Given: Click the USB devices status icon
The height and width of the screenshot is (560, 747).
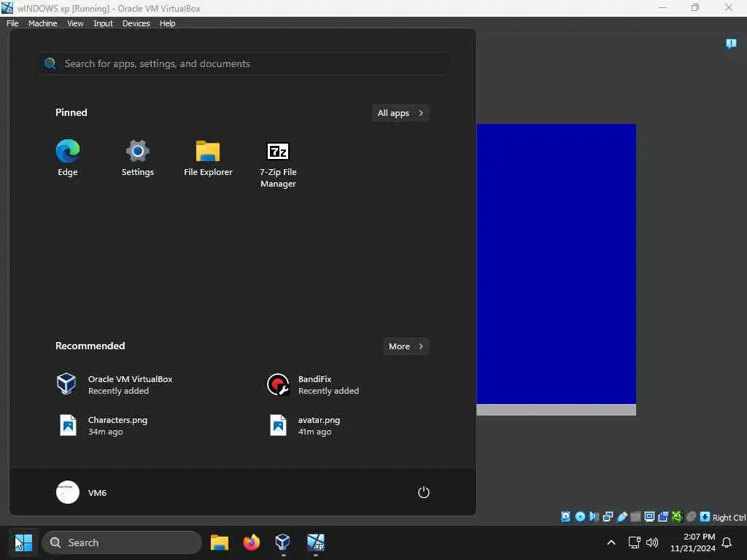Looking at the screenshot, I should (622, 517).
